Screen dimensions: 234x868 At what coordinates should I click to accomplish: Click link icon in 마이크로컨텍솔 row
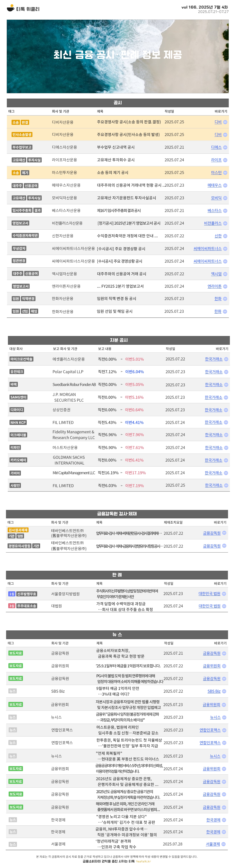click(x=226, y=359)
